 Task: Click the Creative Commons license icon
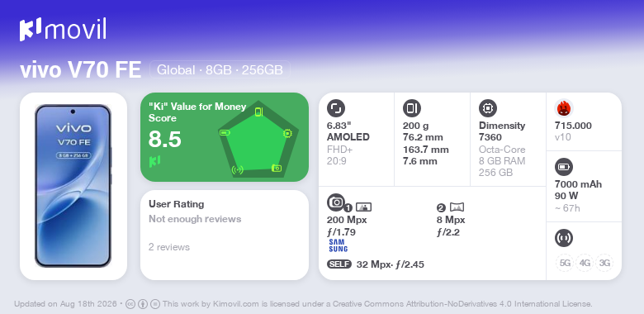click(x=130, y=304)
